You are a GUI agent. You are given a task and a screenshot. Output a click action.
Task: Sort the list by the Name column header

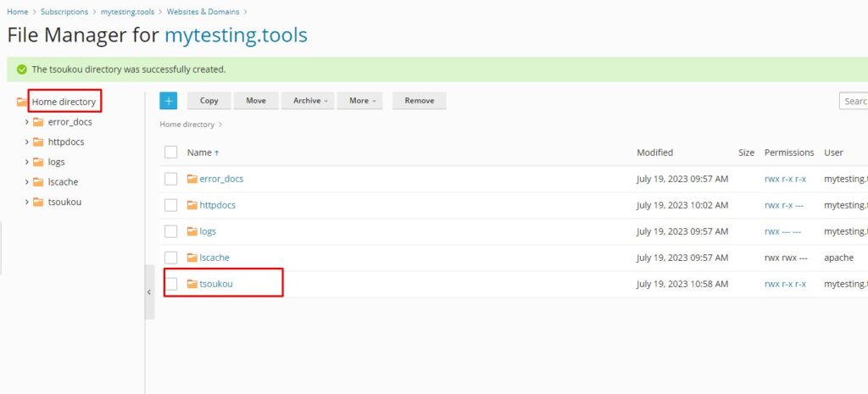coord(200,153)
